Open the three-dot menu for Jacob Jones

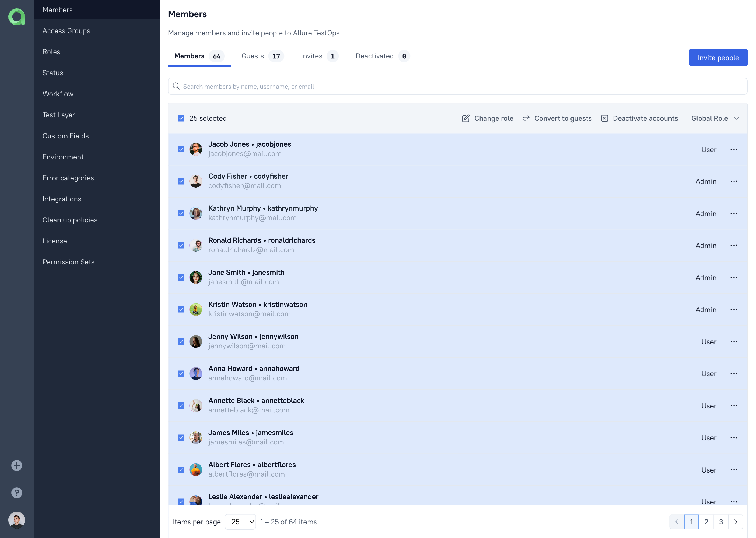click(734, 149)
